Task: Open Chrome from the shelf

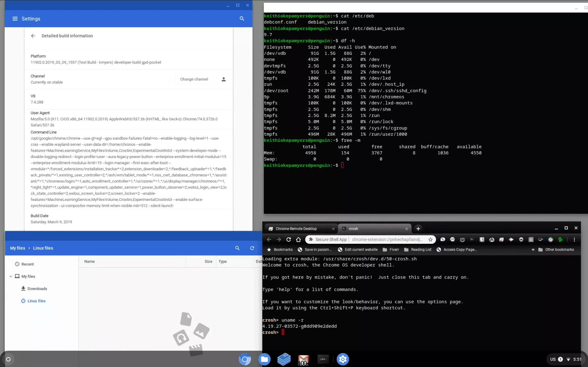Action: click(245, 359)
